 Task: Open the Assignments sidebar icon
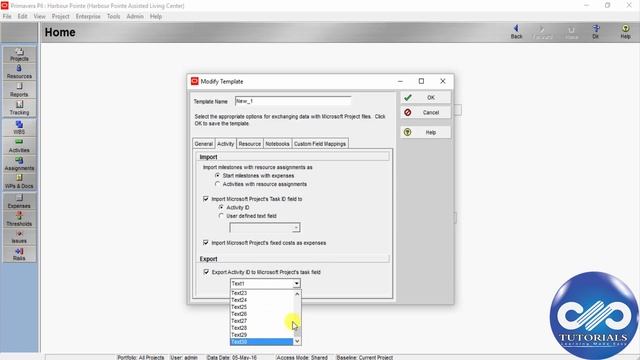pos(19,164)
